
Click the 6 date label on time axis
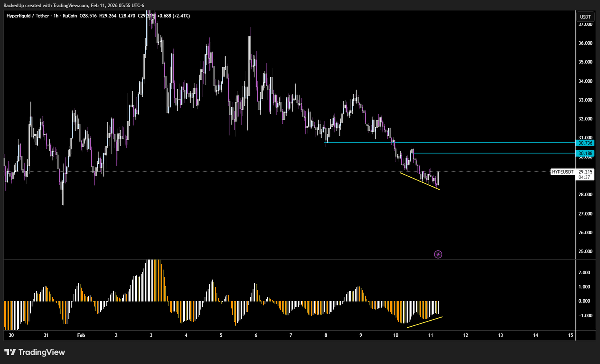(255, 336)
